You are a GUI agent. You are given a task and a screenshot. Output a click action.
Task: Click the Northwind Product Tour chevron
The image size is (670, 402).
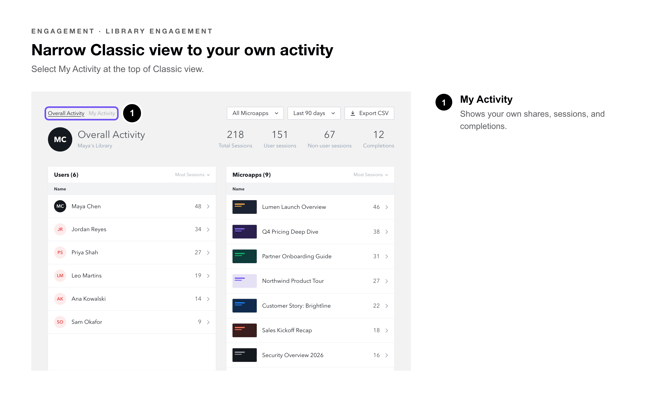click(387, 281)
